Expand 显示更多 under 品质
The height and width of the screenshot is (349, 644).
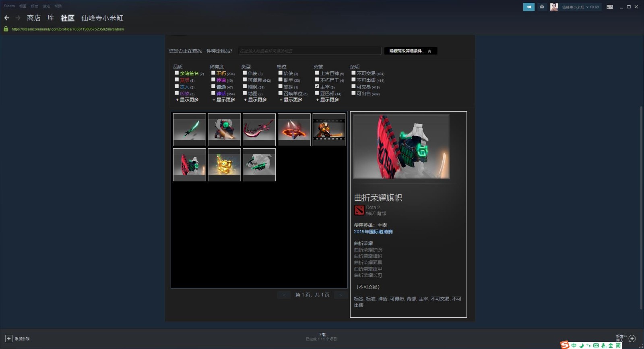(x=188, y=100)
